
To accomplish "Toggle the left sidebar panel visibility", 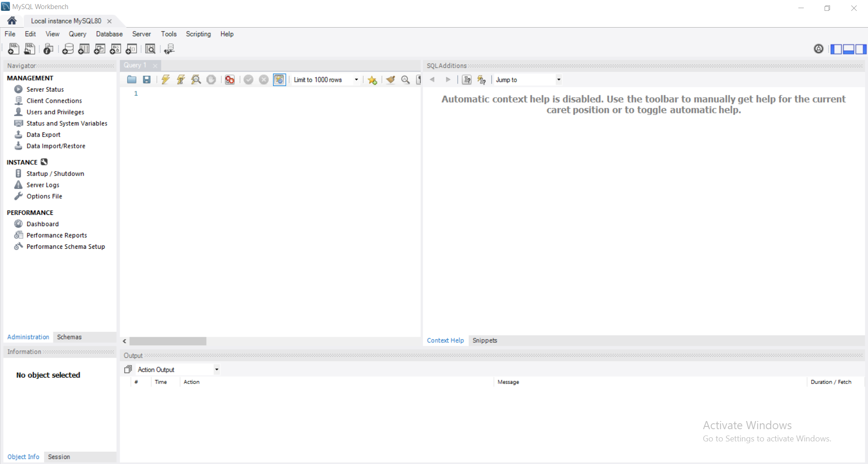I will pyautogui.click(x=836, y=49).
